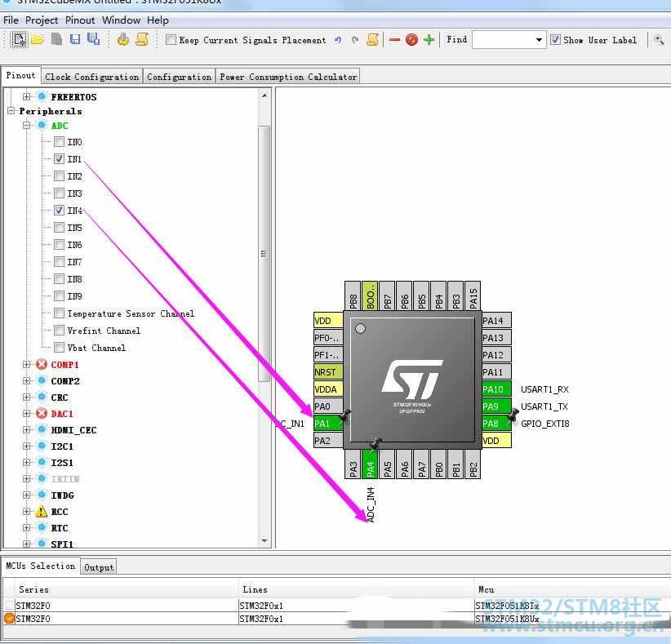Select the green PA10 pin
671x644 pixels.
496,389
